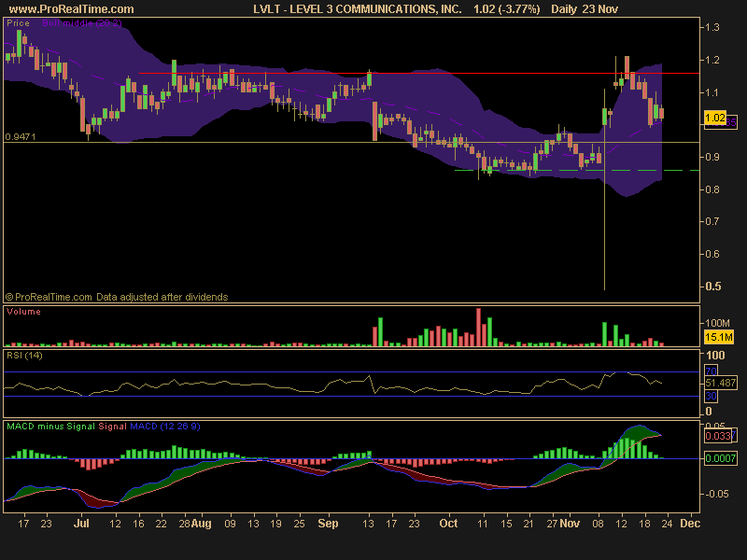Click the 28 date label before Aug
This screenshot has width=747, height=560.
184,524
